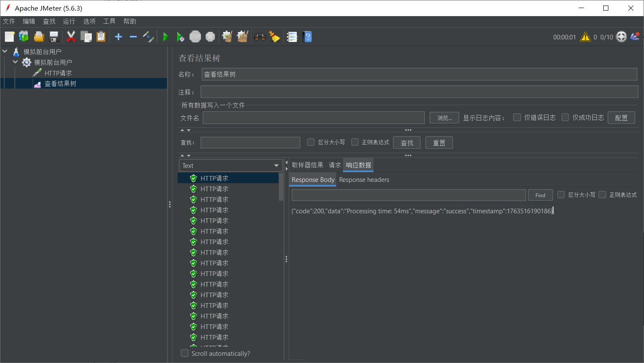644x363 pixels.
Task: Click the Cut scissors icon in toolbar
Action: [71, 37]
